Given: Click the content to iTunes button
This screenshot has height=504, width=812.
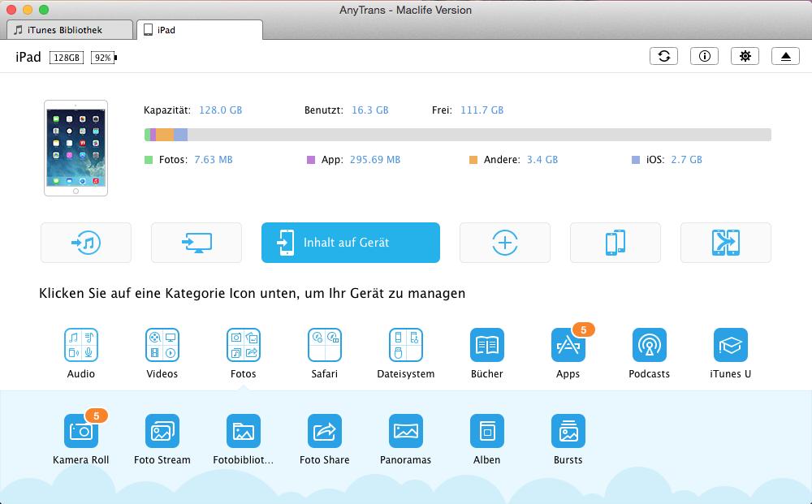Looking at the screenshot, I should [x=86, y=243].
